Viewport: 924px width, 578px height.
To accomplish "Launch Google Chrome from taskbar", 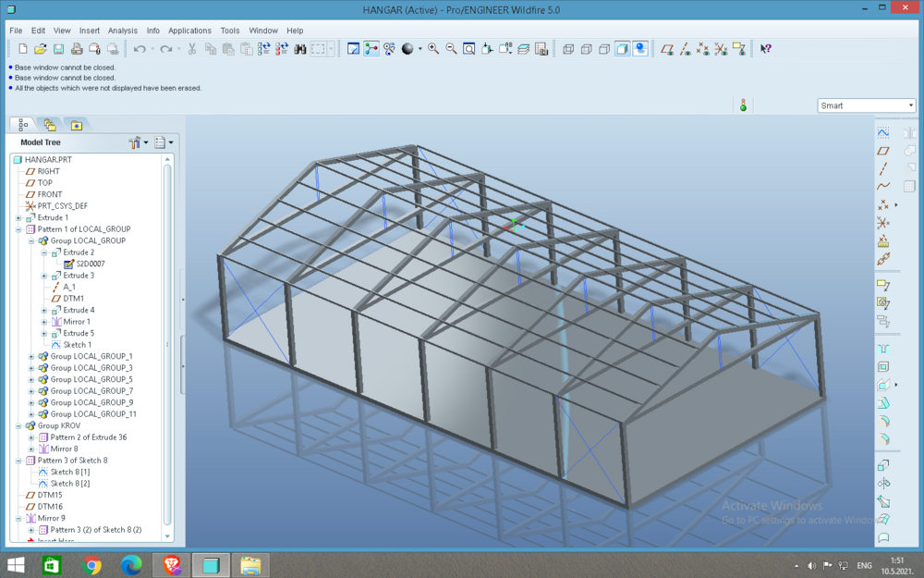I will [91, 565].
